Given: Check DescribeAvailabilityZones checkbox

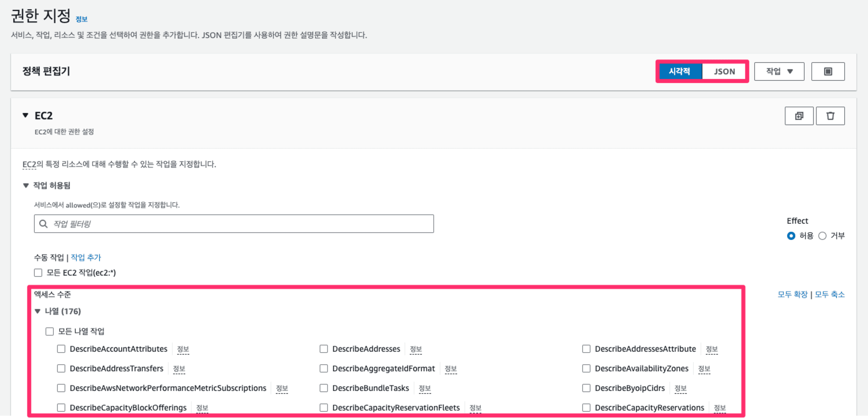Looking at the screenshot, I should click(586, 369).
